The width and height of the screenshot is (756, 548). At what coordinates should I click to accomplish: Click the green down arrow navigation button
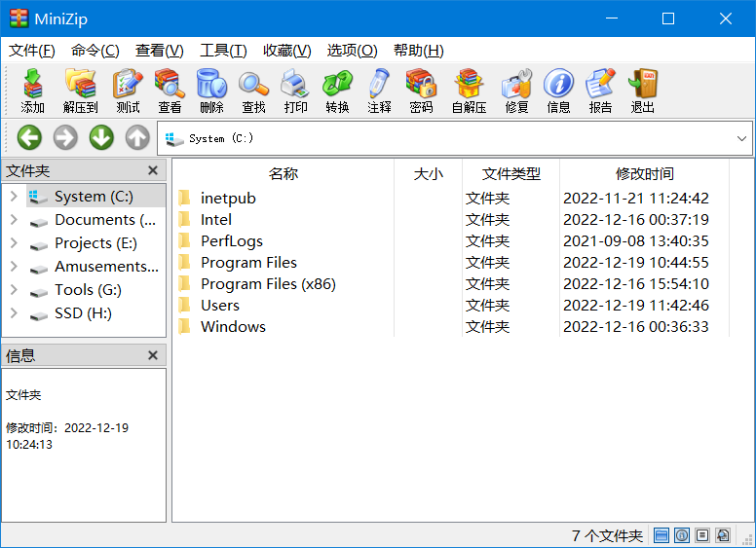[x=101, y=137]
